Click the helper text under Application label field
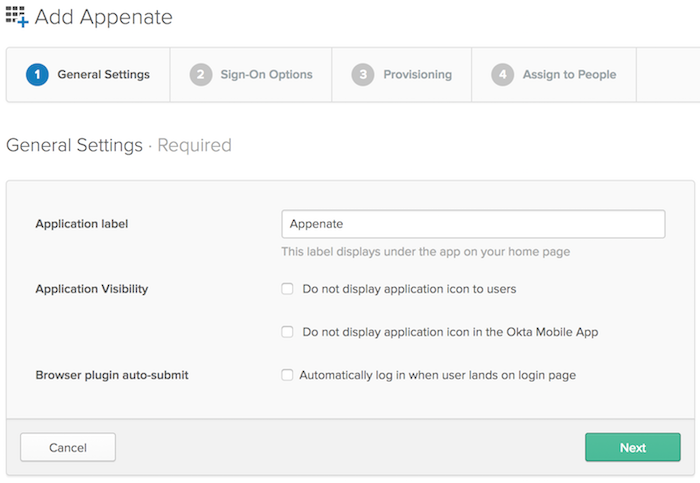 425,252
